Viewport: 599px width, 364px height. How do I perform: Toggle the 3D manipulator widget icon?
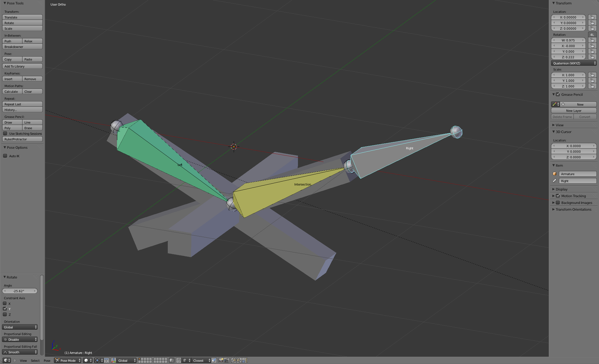pyautogui.click(x=114, y=360)
